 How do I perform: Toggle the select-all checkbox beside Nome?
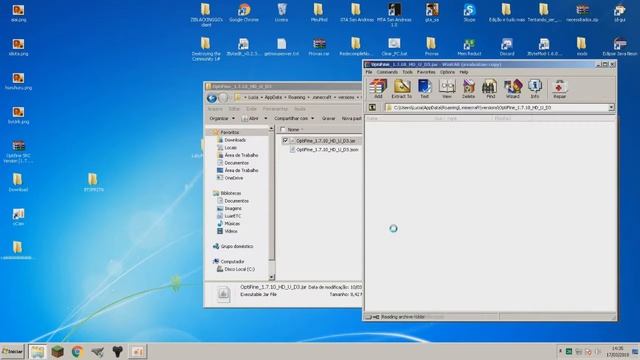point(282,130)
